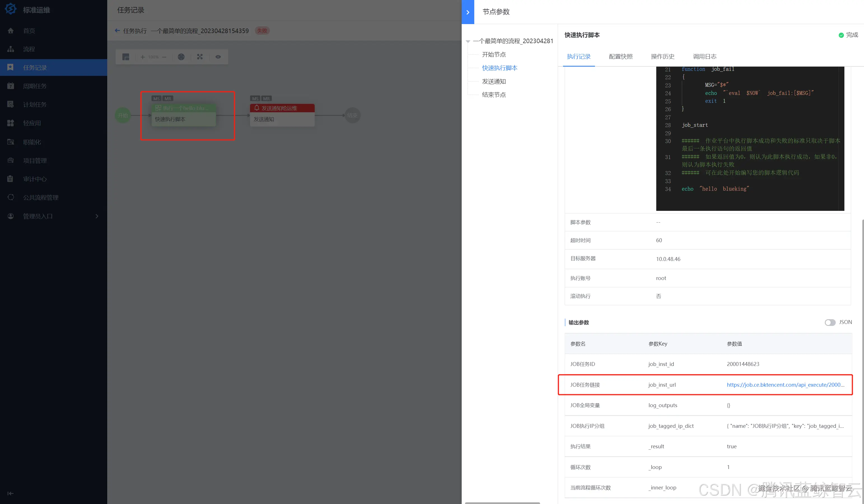Click the zoom in plus icon

click(143, 57)
